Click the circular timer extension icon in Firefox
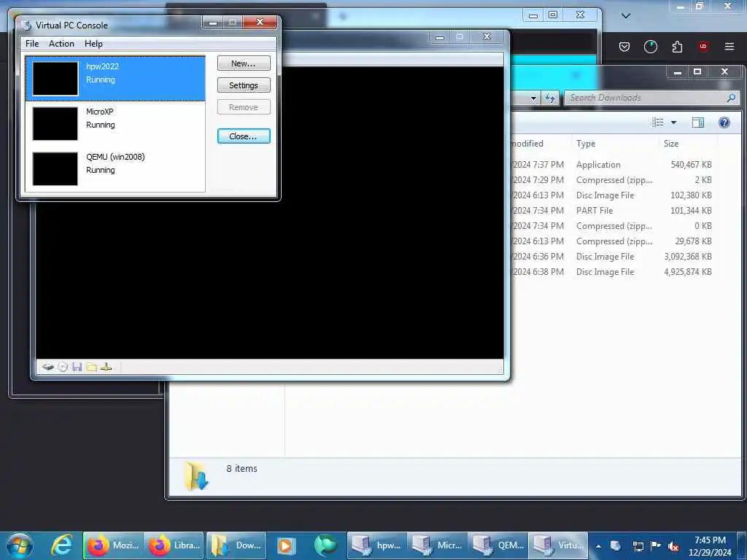This screenshot has width=747, height=560. [x=650, y=46]
